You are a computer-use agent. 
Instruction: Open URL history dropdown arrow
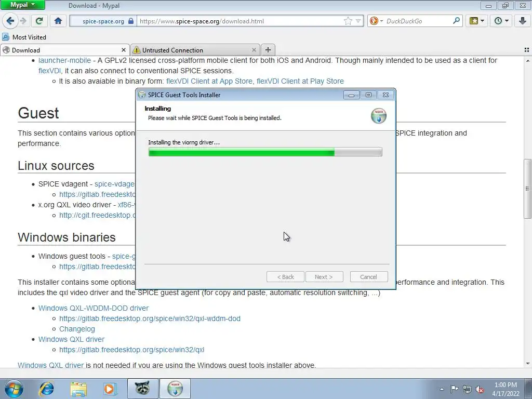click(x=358, y=21)
